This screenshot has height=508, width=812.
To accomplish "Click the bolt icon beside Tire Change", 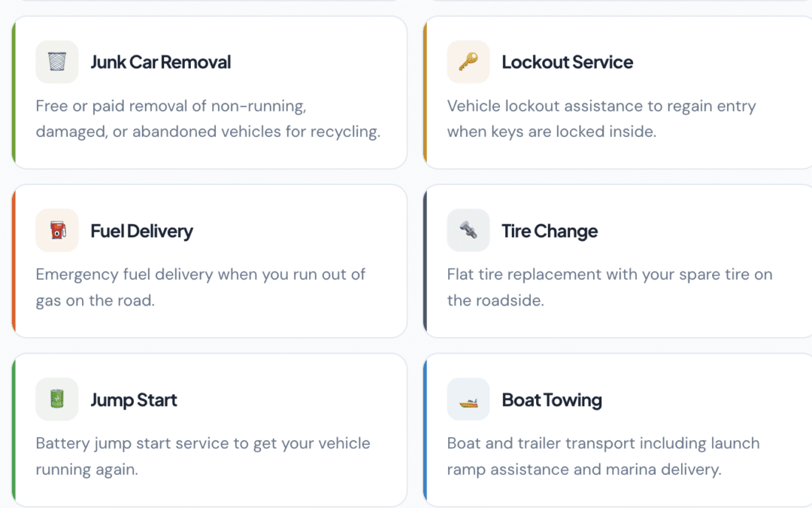I will tap(468, 230).
